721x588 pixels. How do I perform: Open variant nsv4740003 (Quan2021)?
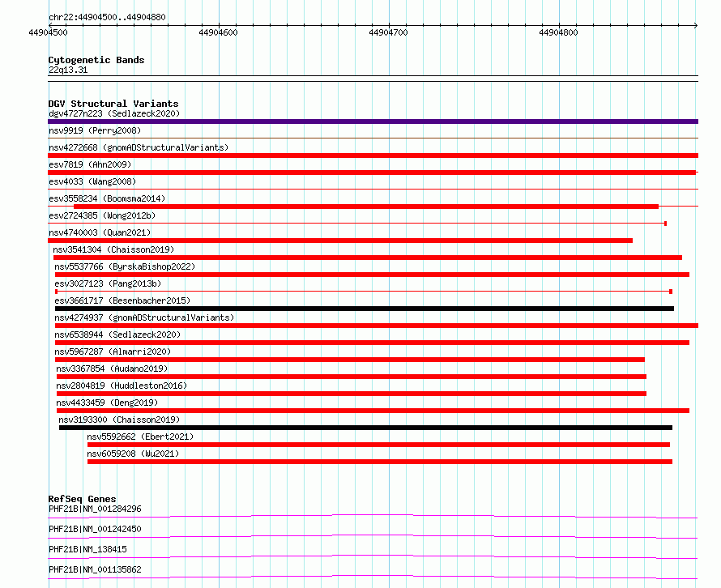click(100, 232)
